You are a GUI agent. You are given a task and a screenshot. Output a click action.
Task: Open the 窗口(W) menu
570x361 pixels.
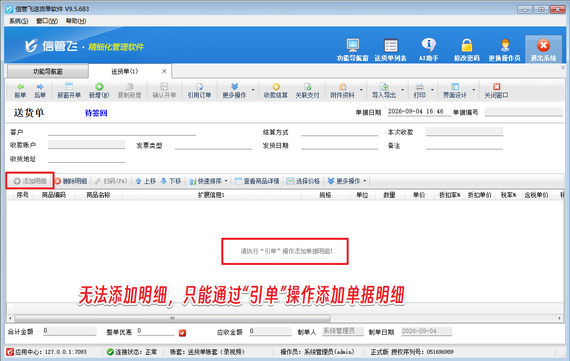(x=47, y=21)
